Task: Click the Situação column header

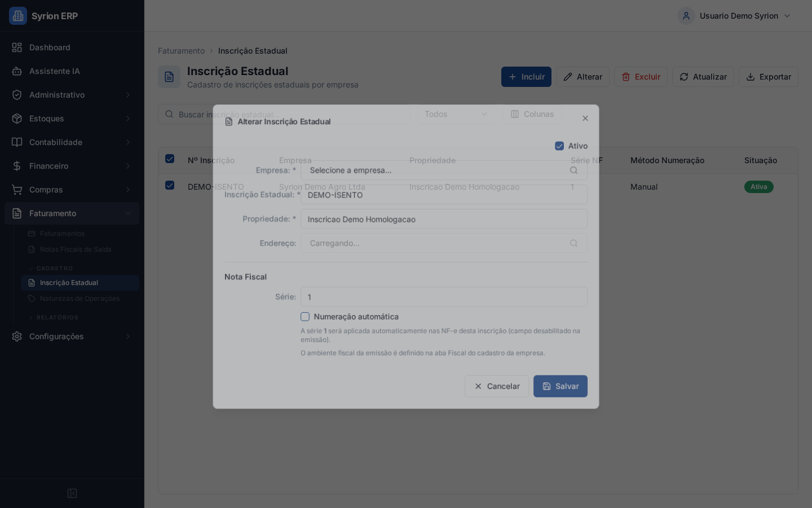Action: pyautogui.click(x=761, y=160)
